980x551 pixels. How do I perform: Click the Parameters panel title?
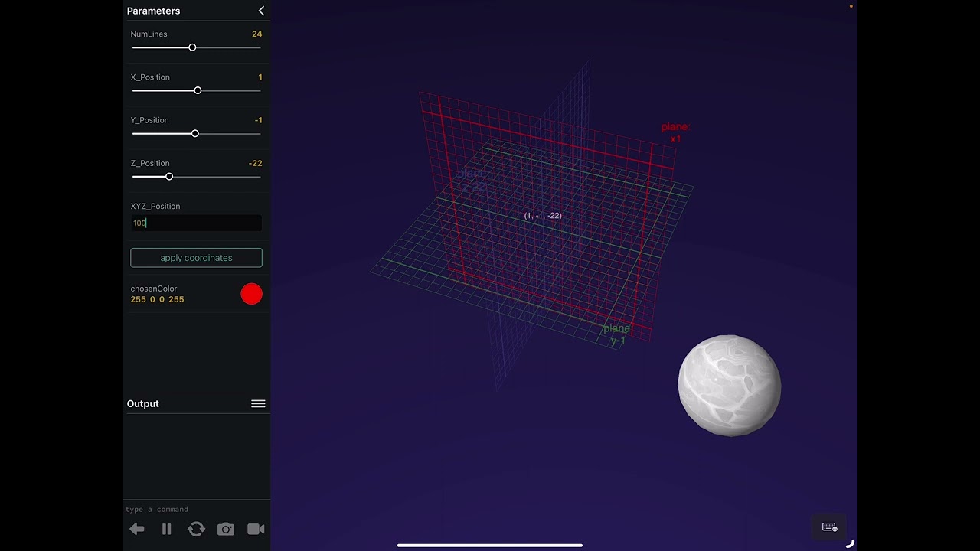pyautogui.click(x=153, y=11)
